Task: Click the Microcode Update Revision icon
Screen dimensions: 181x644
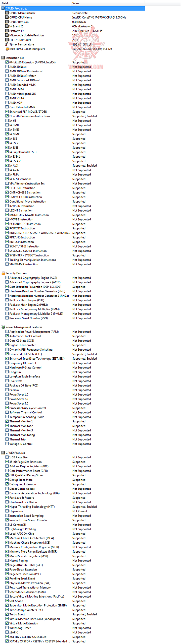Action: [x=7, y=35]
